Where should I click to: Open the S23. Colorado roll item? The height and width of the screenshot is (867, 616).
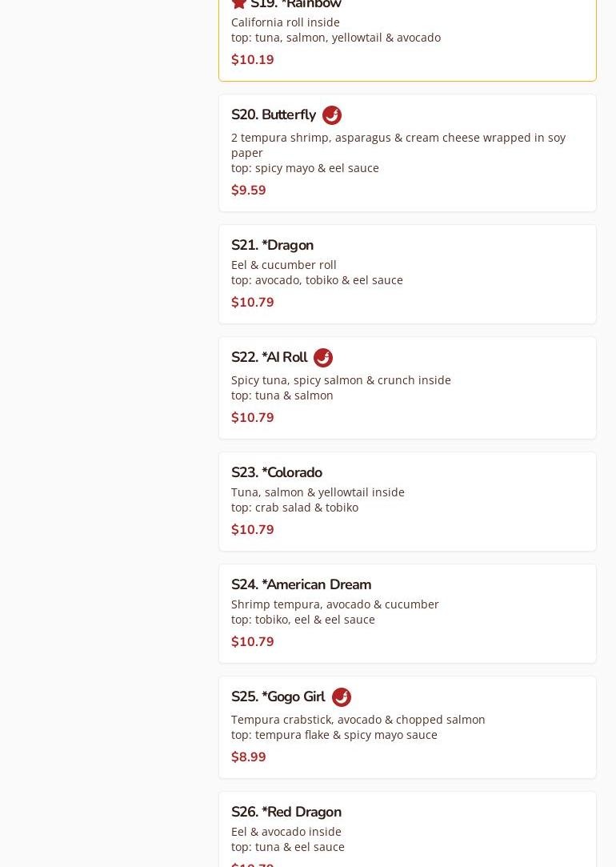point(277,472)
